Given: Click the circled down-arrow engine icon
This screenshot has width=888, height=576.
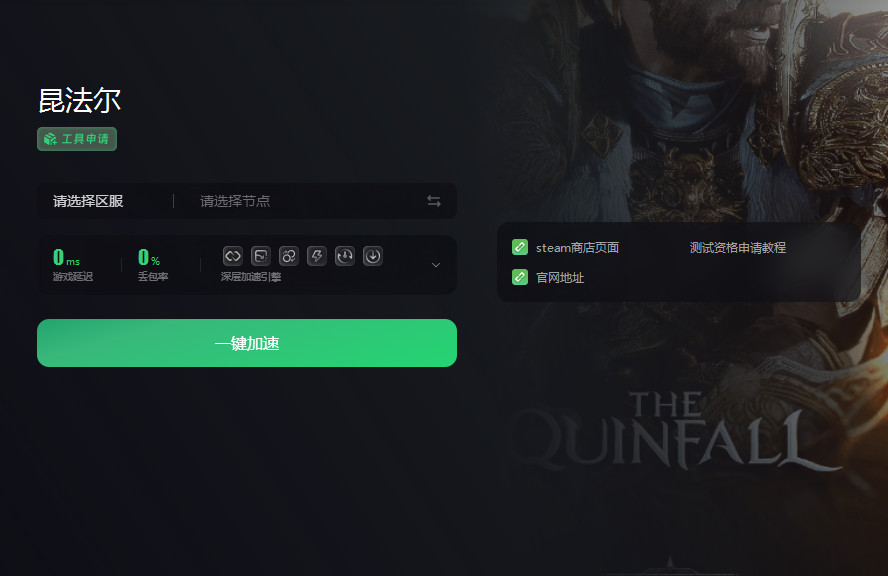Looking at the screenshot, I should point(373,256).
